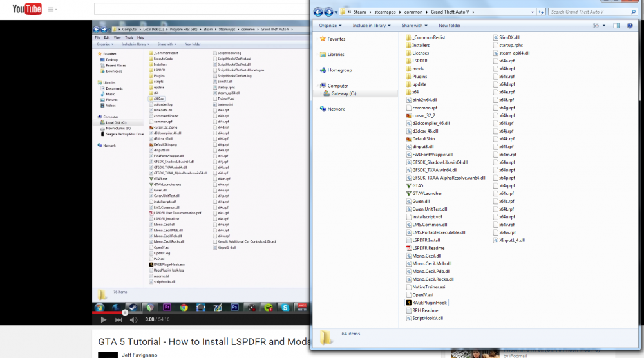Viewport: 644px width, 358px height.
Task: Open the Include in library dropdown
Action: 372,26
